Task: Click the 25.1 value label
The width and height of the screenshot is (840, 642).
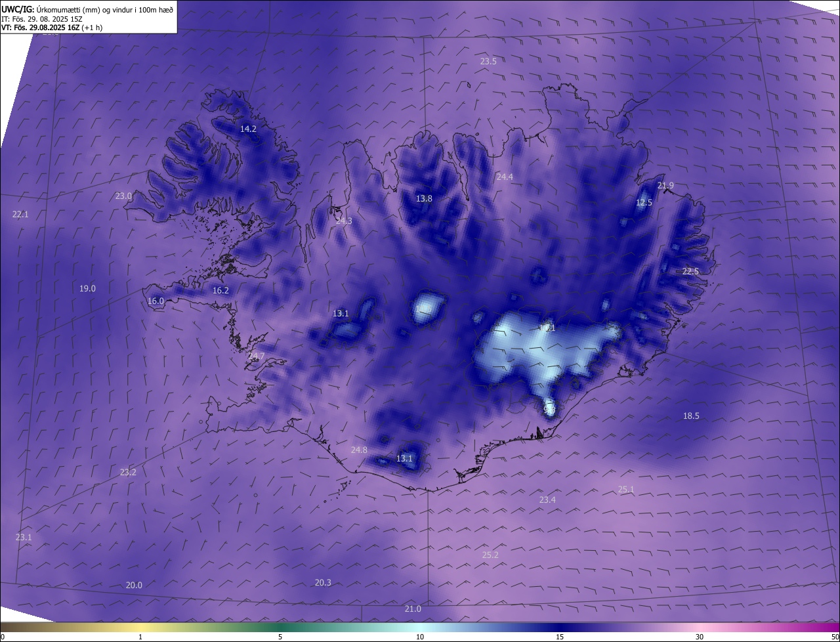Action: pyautogui.click(x=626, y=490)
